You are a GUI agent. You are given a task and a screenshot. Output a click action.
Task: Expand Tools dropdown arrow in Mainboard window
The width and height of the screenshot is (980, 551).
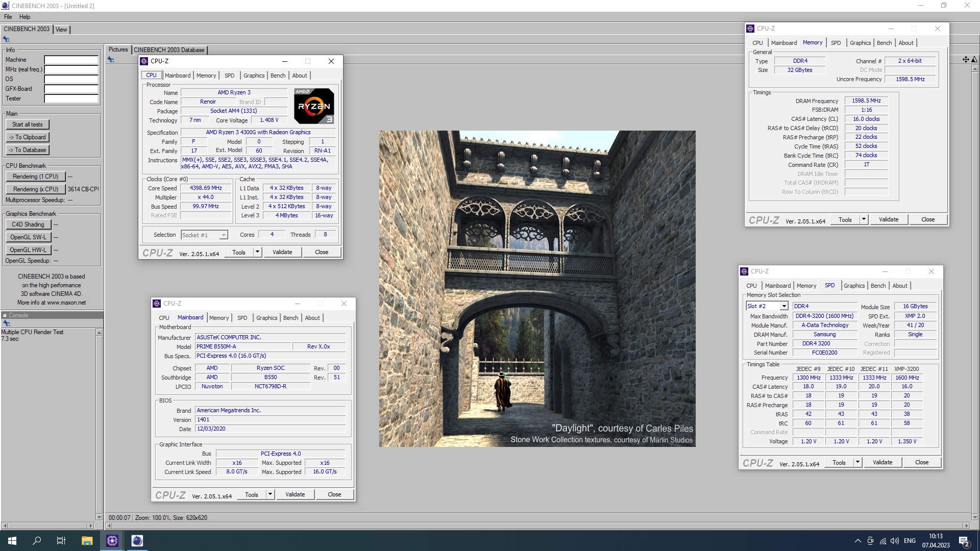pyautogui.click(x=270, y=494)
